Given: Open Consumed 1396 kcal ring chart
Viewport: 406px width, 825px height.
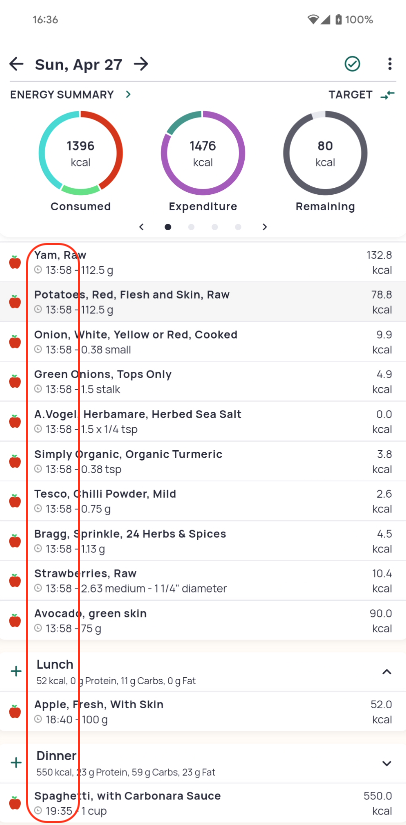Looking at the screenshot, I should 80,153.
